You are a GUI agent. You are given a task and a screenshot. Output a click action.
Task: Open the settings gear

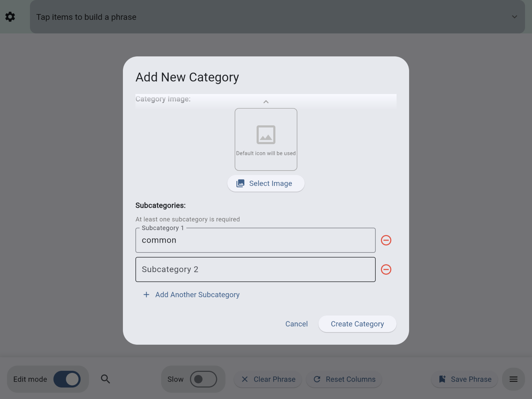(x=10, y=16)
